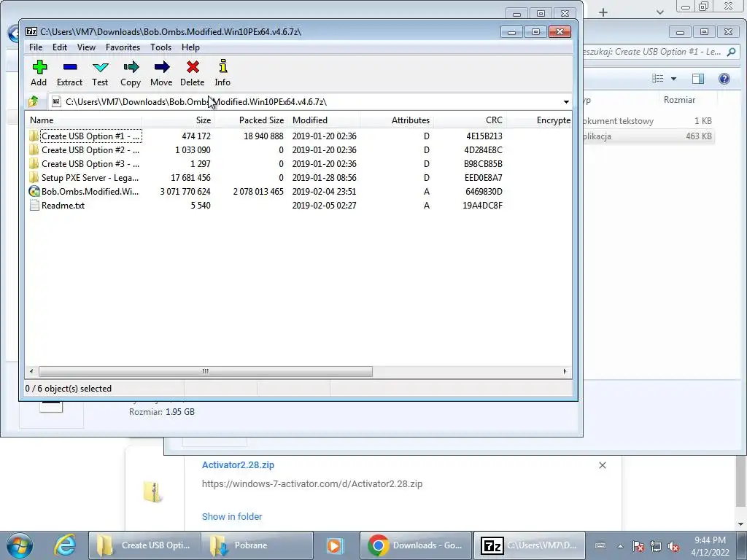This screenshot has height=560, width=747.
Task: Switch to Chrome Downloads taskbar button
Action: coord(415,545)
